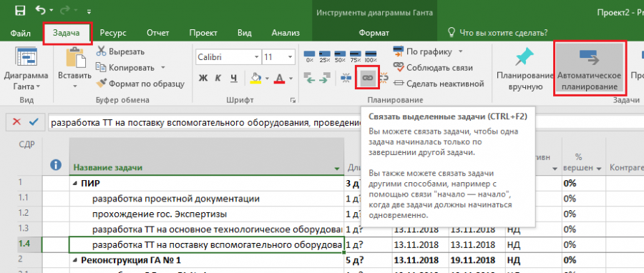Click the Undo arrow in quick access toolbar
Image resolution: width=644 pixels, height=273 pixels.
40,11
